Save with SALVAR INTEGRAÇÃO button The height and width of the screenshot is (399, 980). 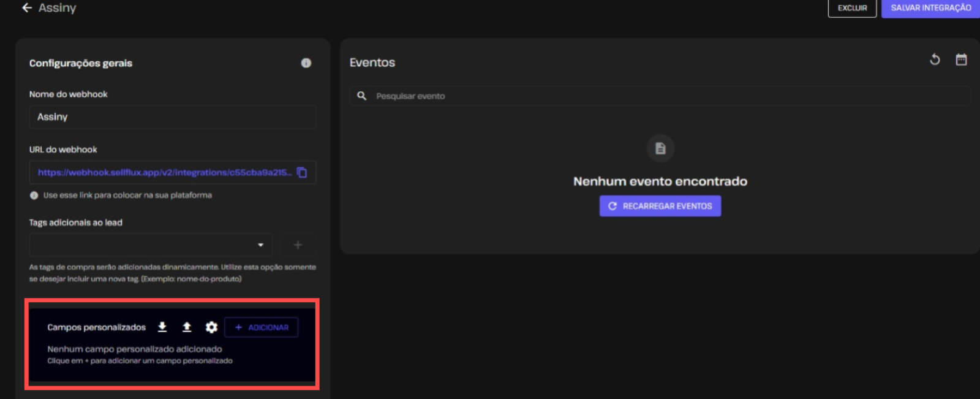click(930, 8)
